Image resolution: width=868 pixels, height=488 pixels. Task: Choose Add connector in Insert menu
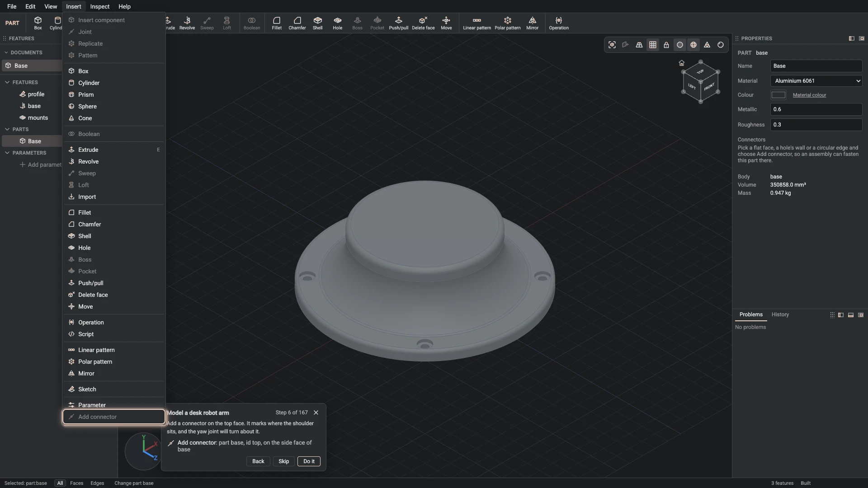click(114, 417)
